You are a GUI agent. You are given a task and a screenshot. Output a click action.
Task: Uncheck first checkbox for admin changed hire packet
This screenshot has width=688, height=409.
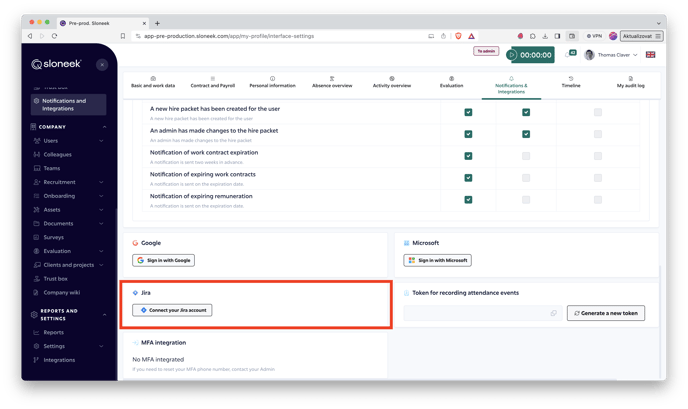click(468, 134)
